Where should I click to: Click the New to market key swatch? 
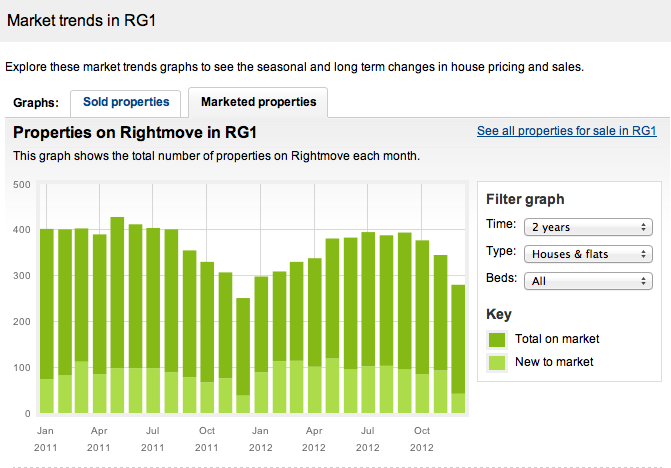(497, 363)
